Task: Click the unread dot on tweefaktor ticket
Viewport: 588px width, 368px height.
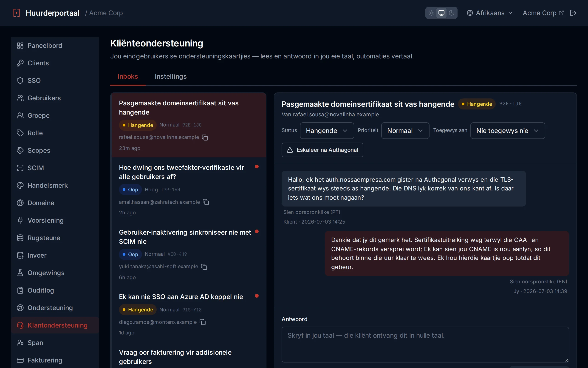Action: pyautogui.click(x=257, y=167)
